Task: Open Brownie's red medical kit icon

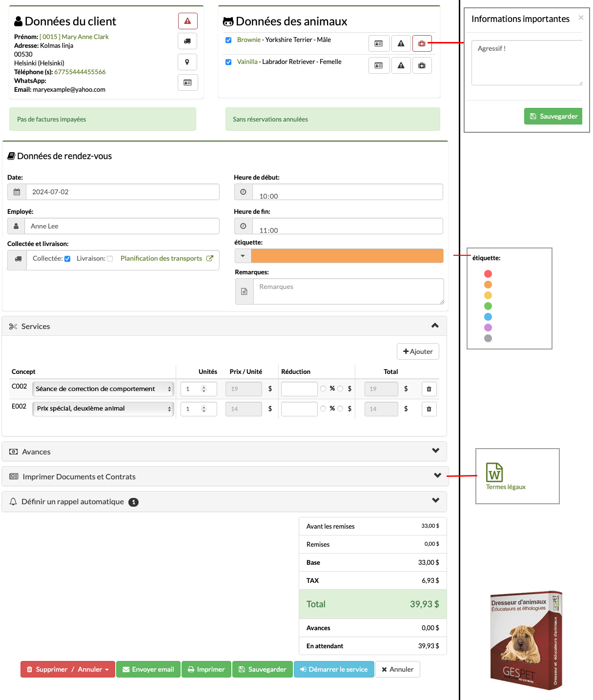Action: tap(422, 43)
